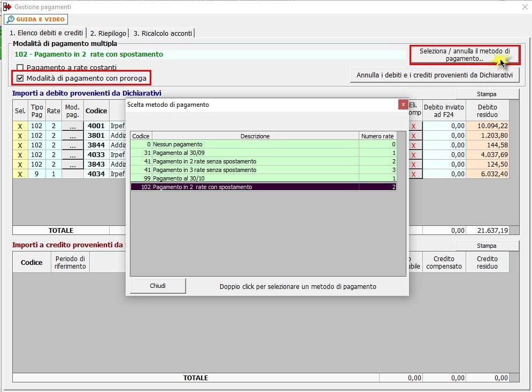Click red X delete icon in 144,58 row

[414, 145]
